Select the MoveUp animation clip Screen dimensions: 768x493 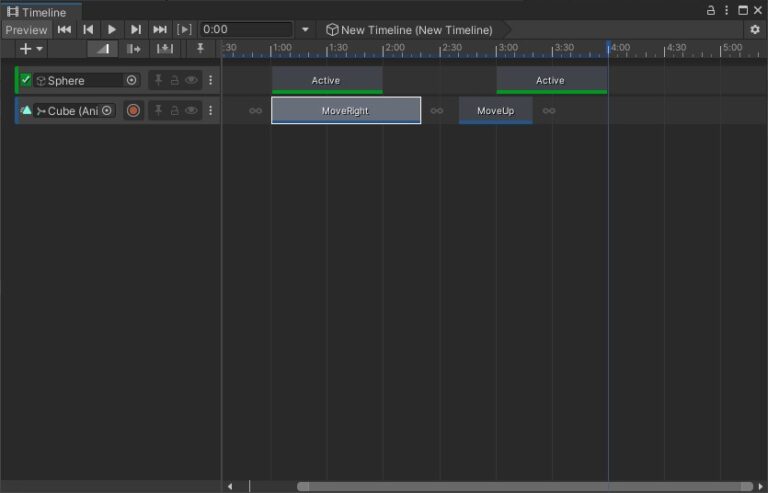click(495, 110)
